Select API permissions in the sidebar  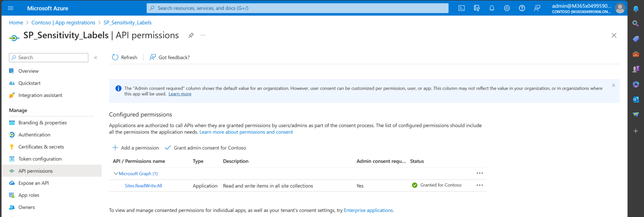pyautogui.click(x=52, y=171)
